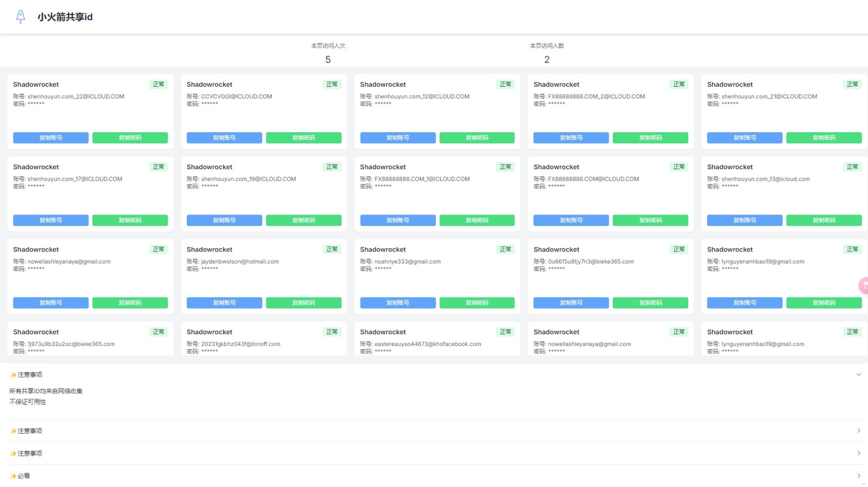Copy password for jaydenbwolson@hotmail.com

303,303
